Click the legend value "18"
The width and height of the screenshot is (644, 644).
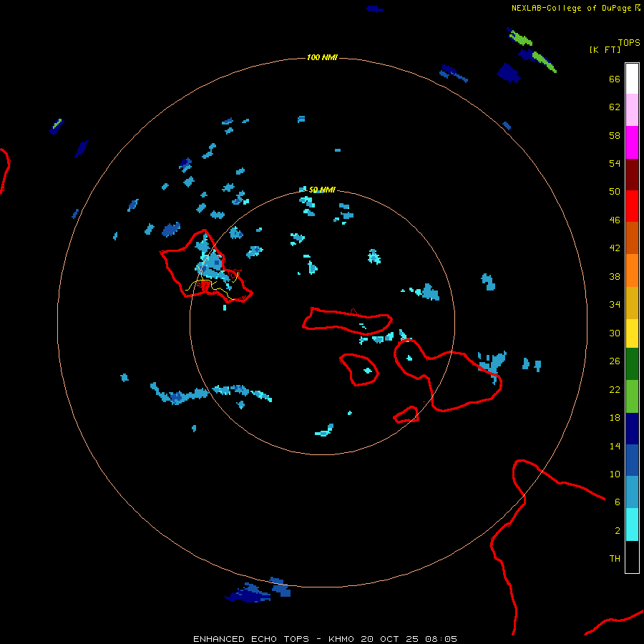[615, 418]
